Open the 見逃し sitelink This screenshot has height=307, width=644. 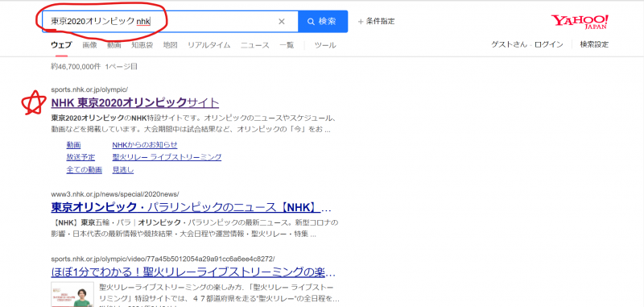click(x=123, y=169)
